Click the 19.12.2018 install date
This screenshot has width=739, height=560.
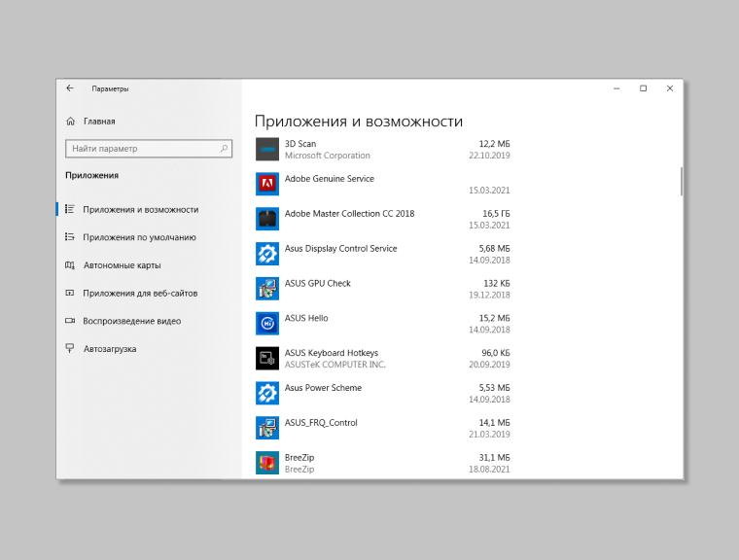[x=489, y=296]
